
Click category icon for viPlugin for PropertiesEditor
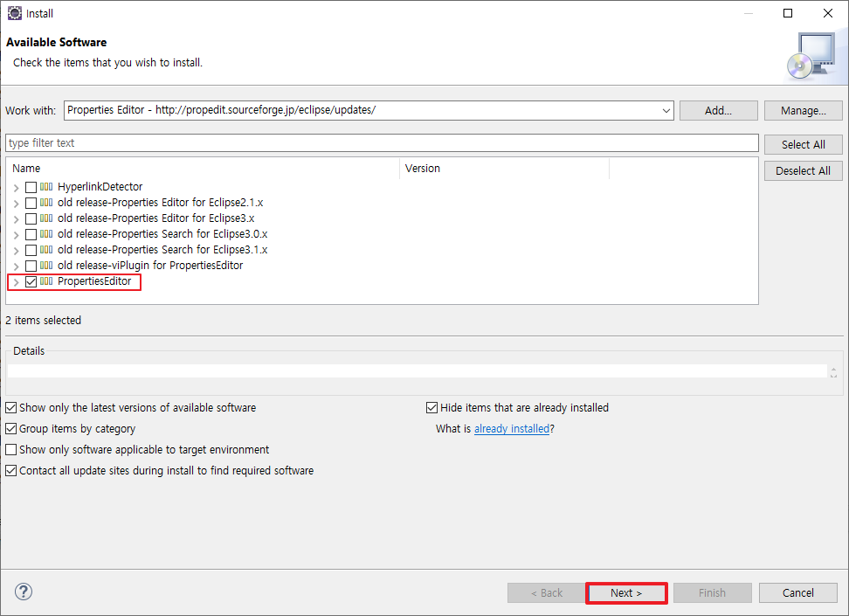[x=46, y=266]
